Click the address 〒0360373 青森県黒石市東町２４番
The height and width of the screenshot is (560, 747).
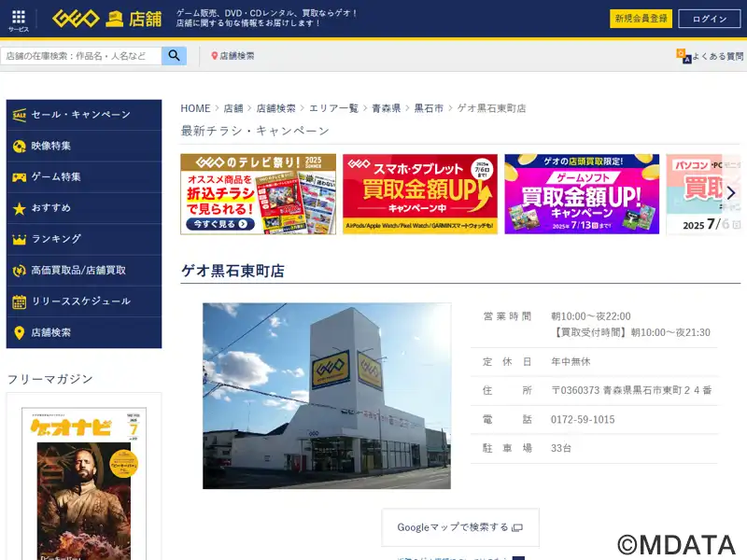pyautogui.click(x=631, y=390)
